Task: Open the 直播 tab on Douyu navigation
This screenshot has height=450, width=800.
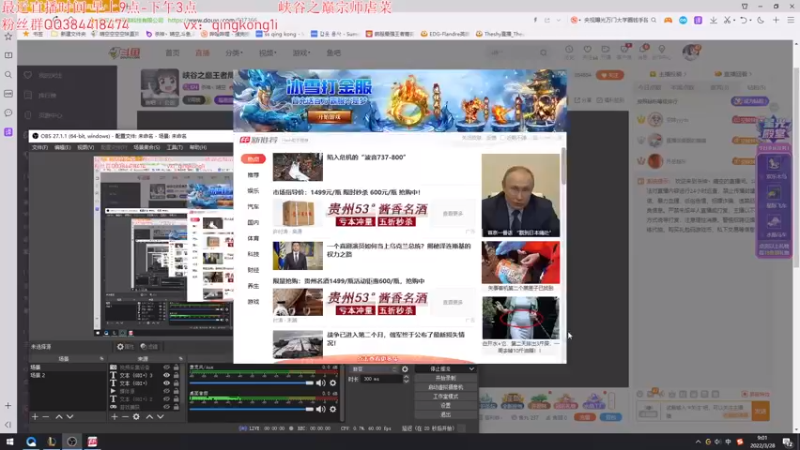Action: (203, 53)
